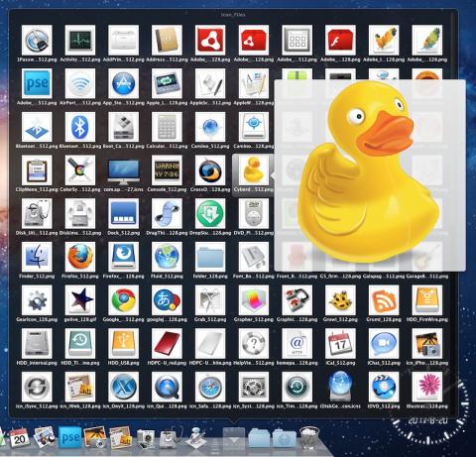Image resolution: width=476 pixels, height=457 pixels.
Task: Open the 1Password icon file thumbnail
Action: (37, 40)
